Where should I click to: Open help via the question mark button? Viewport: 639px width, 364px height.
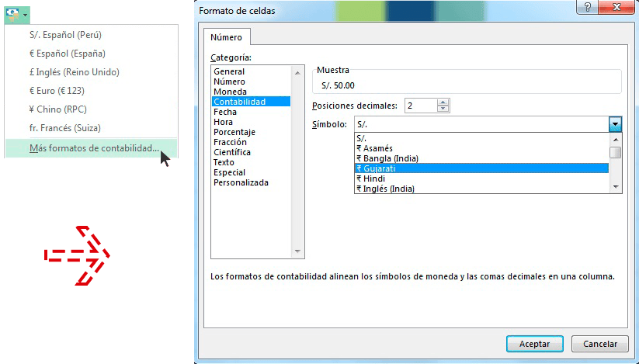588,7
